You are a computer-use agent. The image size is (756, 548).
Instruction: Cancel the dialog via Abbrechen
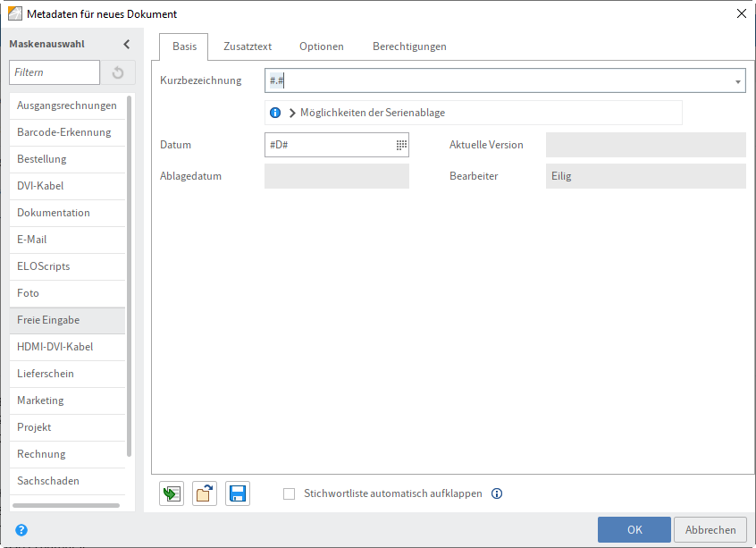coord(710,529)
